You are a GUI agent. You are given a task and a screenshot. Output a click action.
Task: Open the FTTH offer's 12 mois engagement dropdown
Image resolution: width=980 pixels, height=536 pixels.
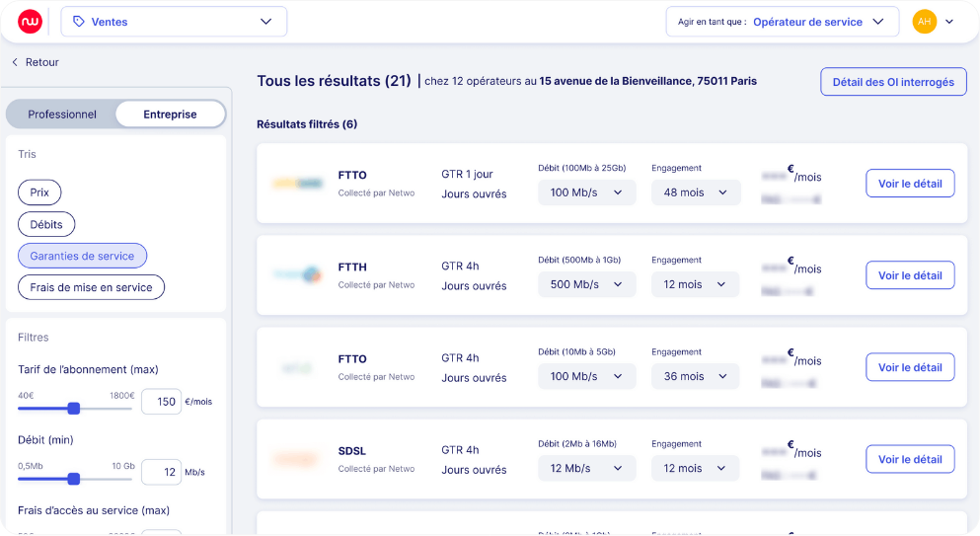pos(695,284)
